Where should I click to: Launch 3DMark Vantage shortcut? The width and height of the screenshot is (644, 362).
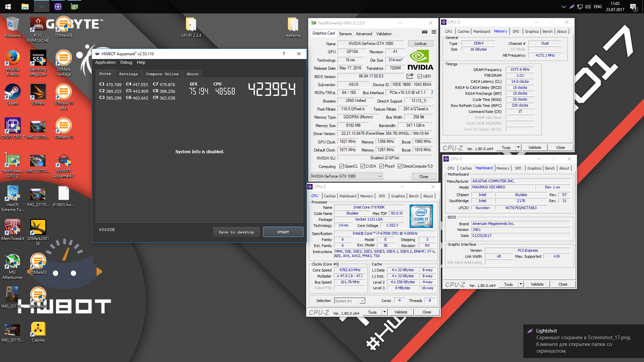(x=63, y=63)
